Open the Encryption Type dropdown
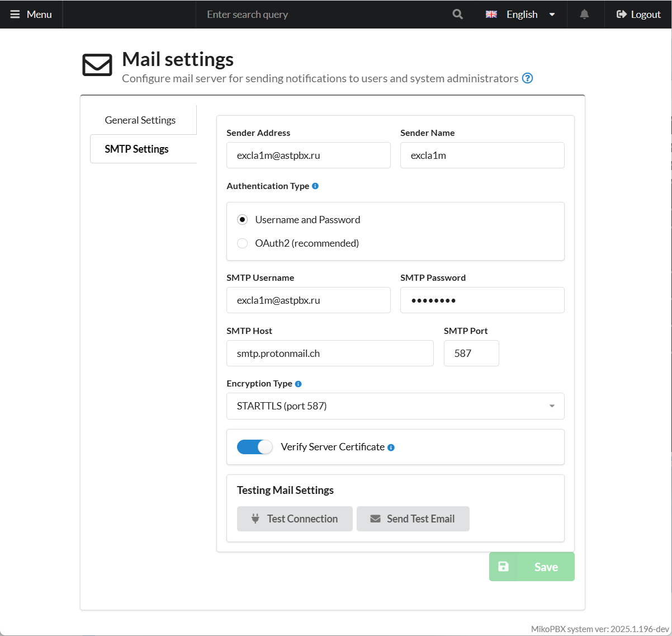Image resolution: width=672 pixels, height=636 pixels. point(395,406)
